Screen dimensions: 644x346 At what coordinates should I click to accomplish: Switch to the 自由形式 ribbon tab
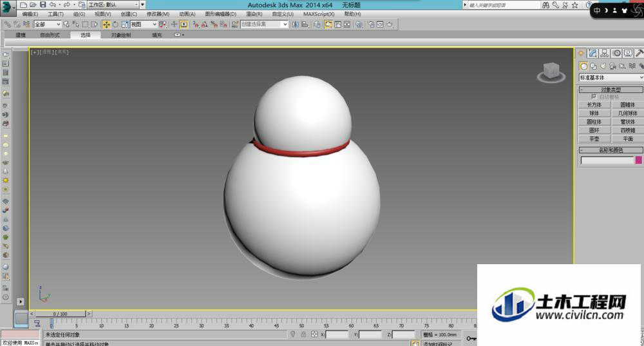tap(50, 35)
